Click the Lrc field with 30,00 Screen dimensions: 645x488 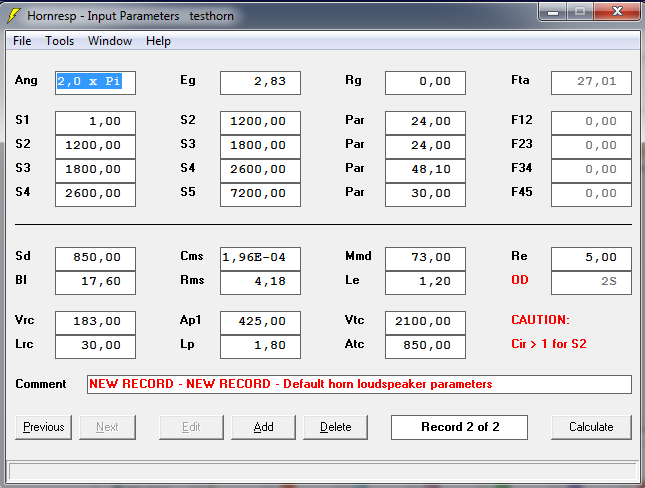95,347
